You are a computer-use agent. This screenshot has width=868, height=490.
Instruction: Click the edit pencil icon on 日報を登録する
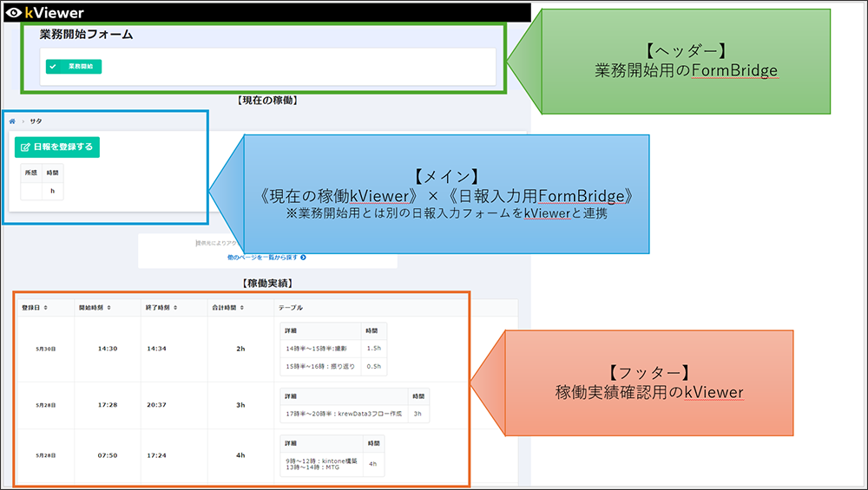click(x=25, y=147)
